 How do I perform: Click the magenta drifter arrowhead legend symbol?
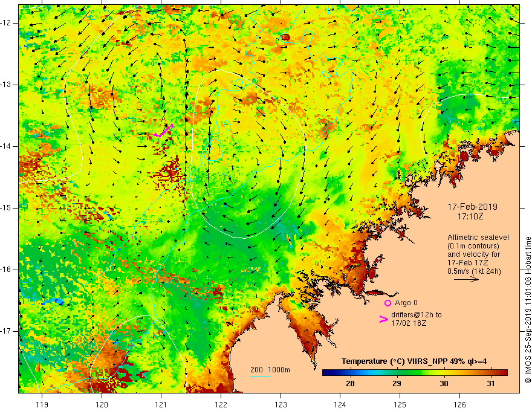click(x=384, y=319)
